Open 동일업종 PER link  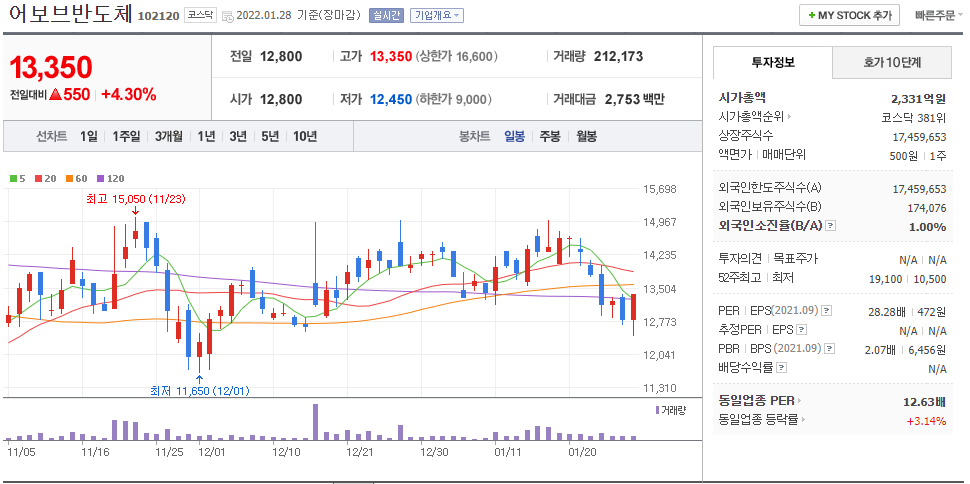point(760,402)
